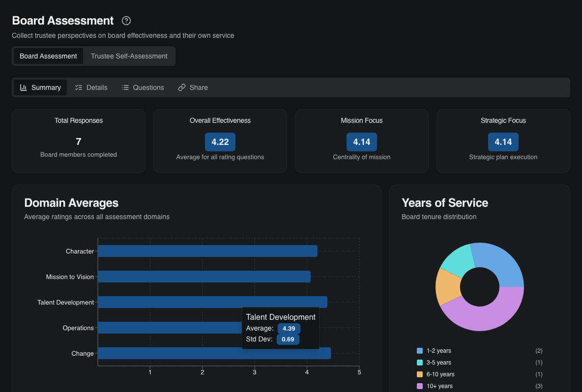This screenshot has height=392, width=582.
Task: Click 'Board members completed' caption
Action: click(78, 155)
